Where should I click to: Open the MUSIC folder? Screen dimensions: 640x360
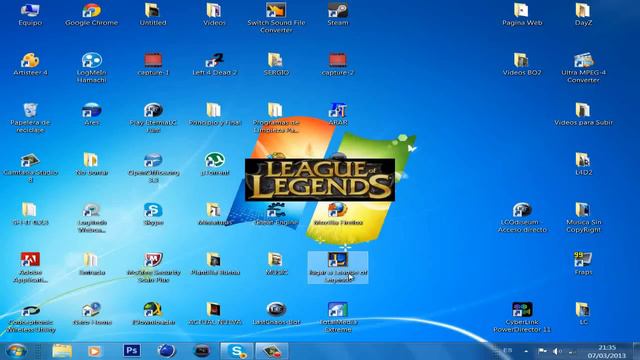(276, 264)
